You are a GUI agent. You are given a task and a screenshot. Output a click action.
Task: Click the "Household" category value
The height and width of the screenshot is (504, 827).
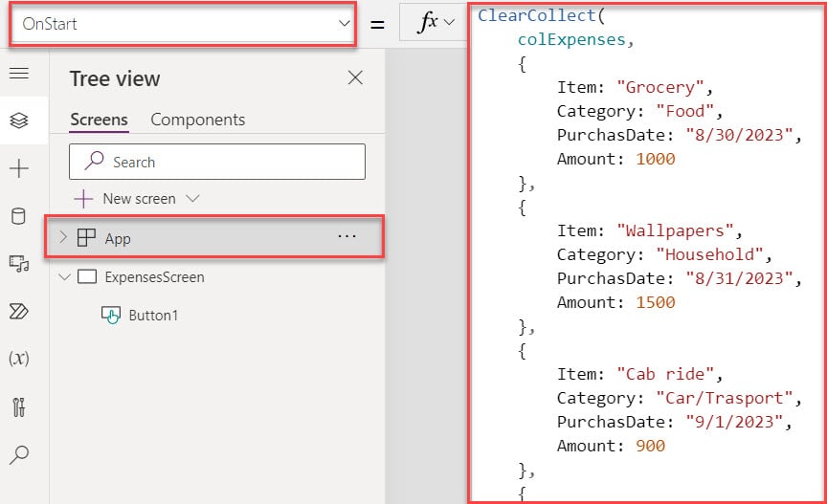[710, 254]
